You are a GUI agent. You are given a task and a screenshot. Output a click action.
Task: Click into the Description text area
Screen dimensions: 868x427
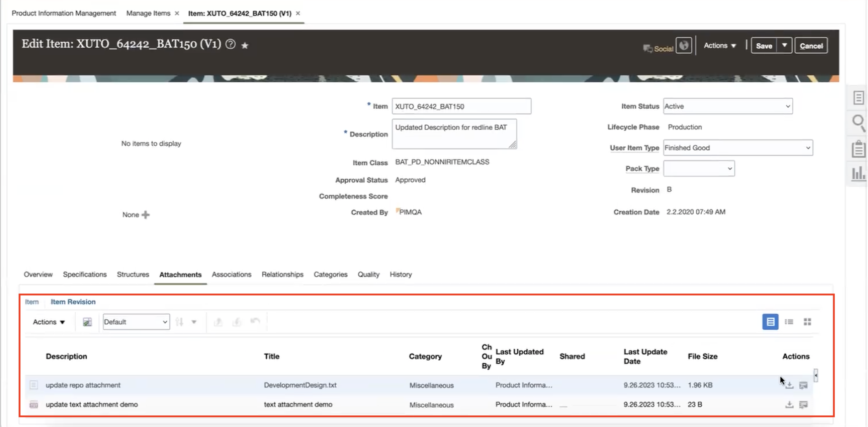point(454,134)
